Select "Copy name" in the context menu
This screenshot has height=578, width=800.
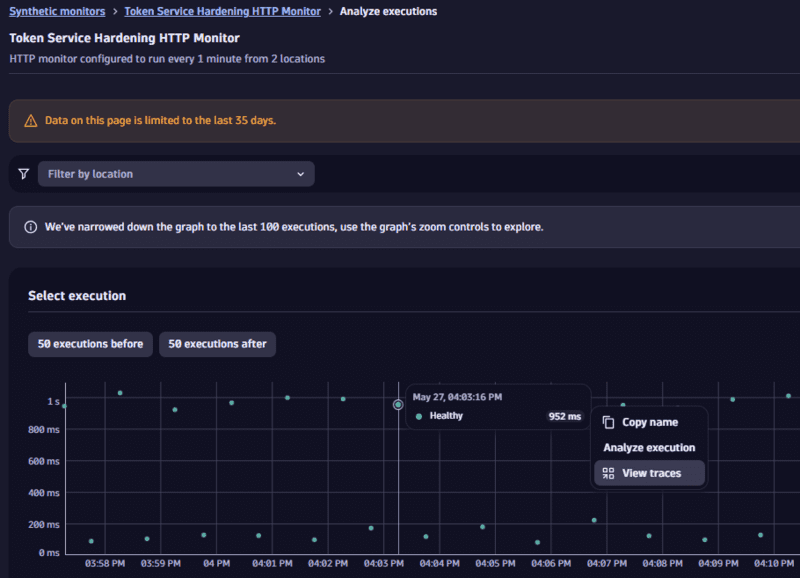(650, 421)
